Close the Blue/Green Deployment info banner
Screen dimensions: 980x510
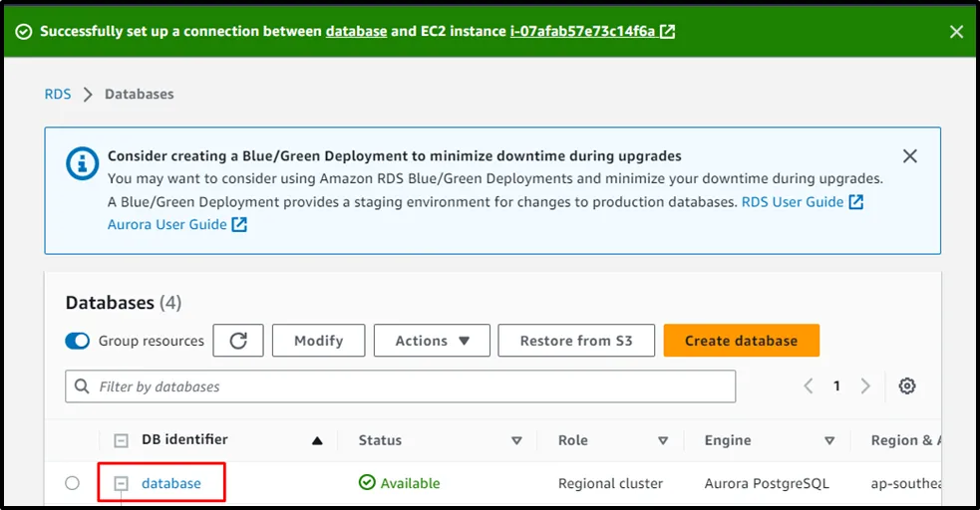pyautogui.click(x=909, y=156)
